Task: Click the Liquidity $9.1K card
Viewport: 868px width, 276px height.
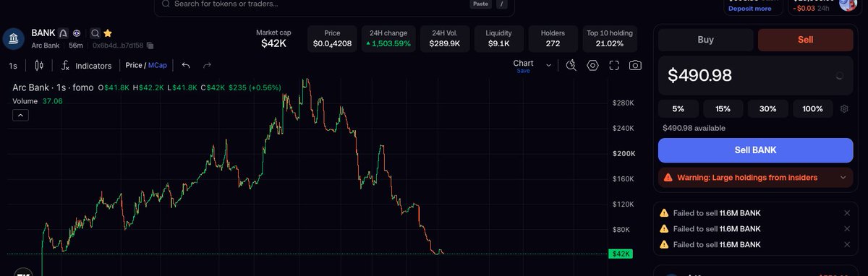Action: coord(499,38)
